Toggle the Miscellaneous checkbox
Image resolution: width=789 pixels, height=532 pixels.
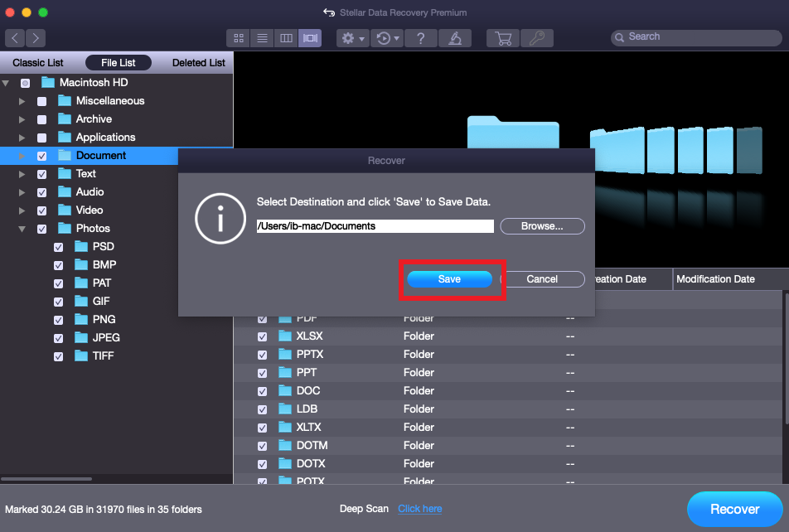(x=41, y=101)
